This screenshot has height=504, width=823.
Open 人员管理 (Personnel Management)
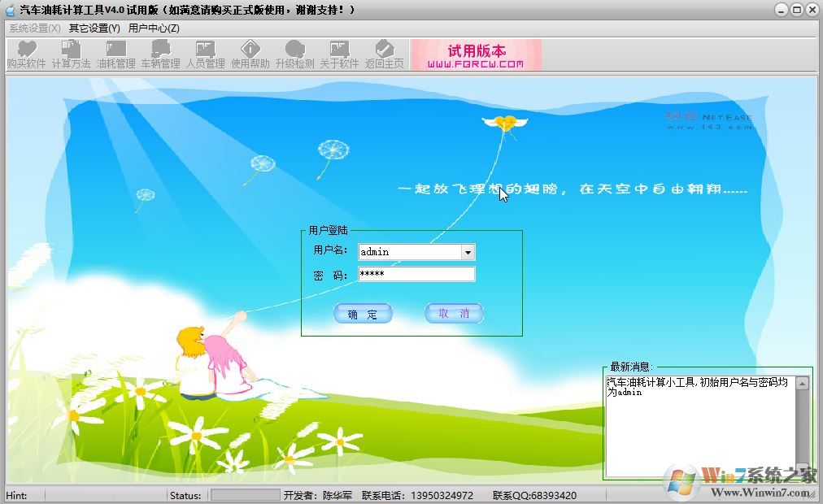click(206, 55)
